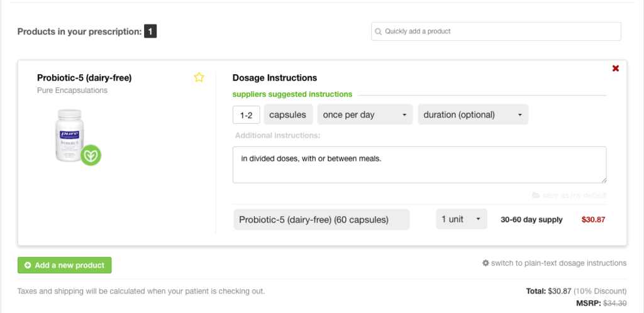Open the Probiotic-5 bottle thumbnail

click(70, 135)
